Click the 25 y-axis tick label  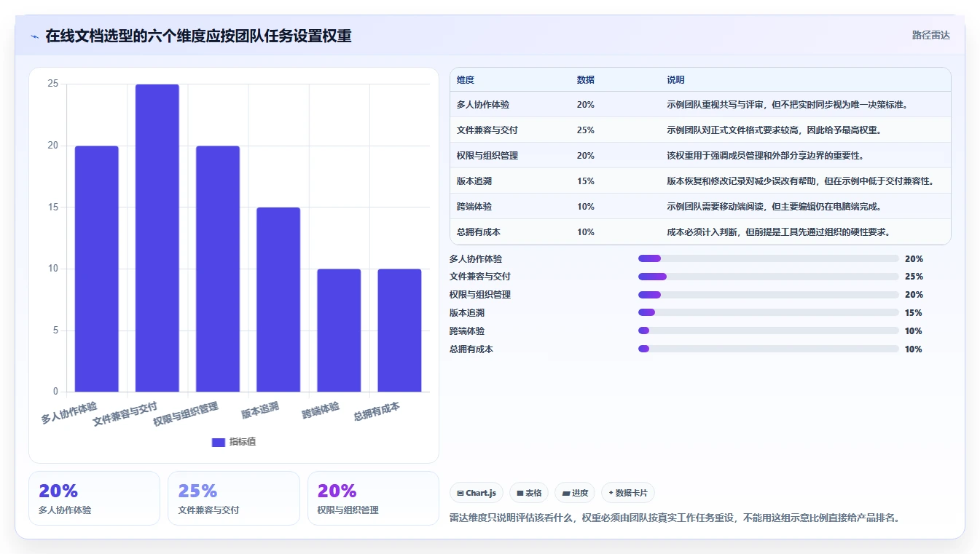52,84
